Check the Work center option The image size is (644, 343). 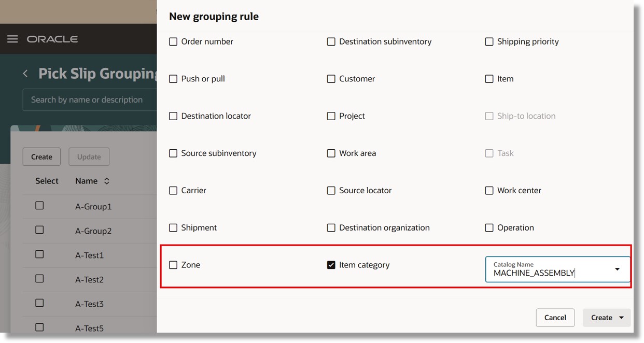click(x=489, y=190)
